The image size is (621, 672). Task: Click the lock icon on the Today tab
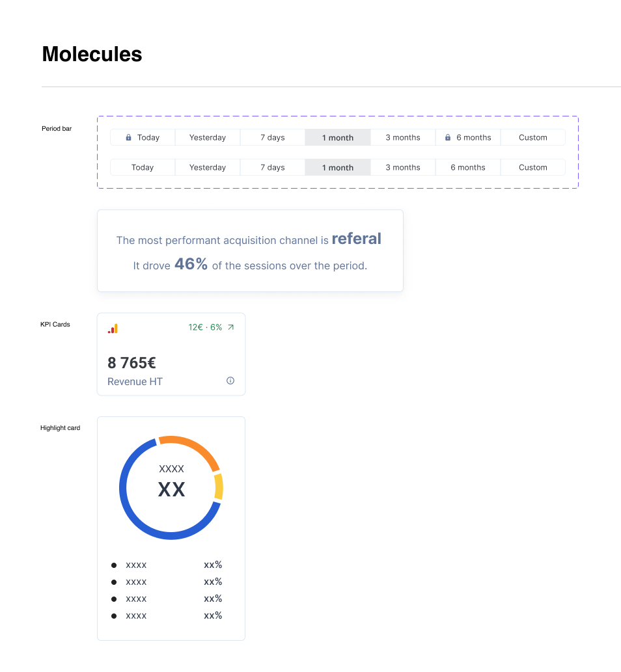click(128, 138)
